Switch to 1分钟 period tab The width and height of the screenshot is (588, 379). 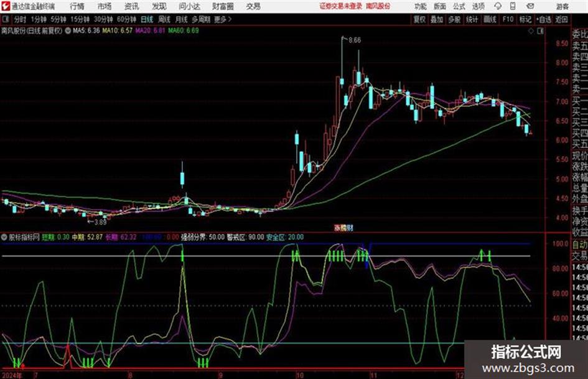point(38,19)
